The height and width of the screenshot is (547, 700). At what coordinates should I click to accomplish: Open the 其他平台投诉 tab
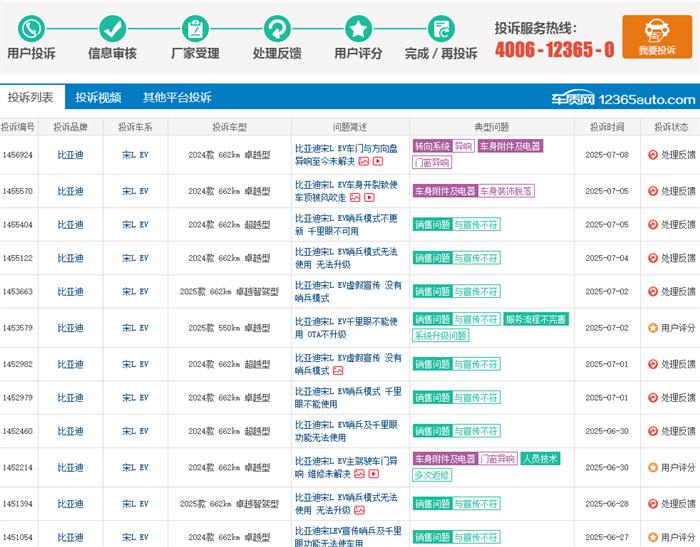[x=177, y=97]
